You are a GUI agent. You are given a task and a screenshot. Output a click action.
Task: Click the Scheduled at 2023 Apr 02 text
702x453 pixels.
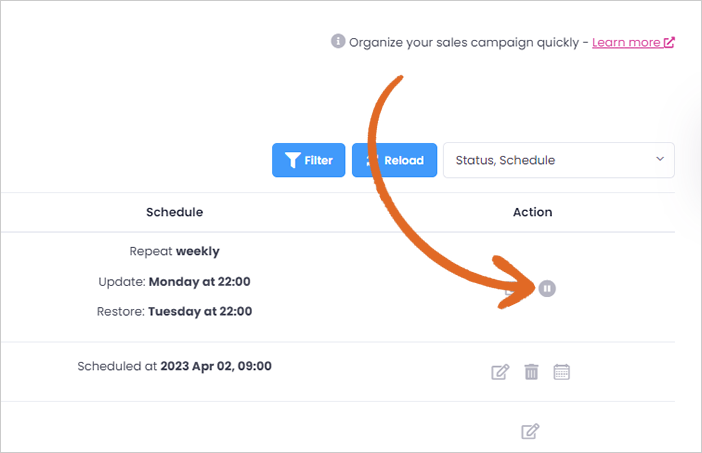click(175, 366)
